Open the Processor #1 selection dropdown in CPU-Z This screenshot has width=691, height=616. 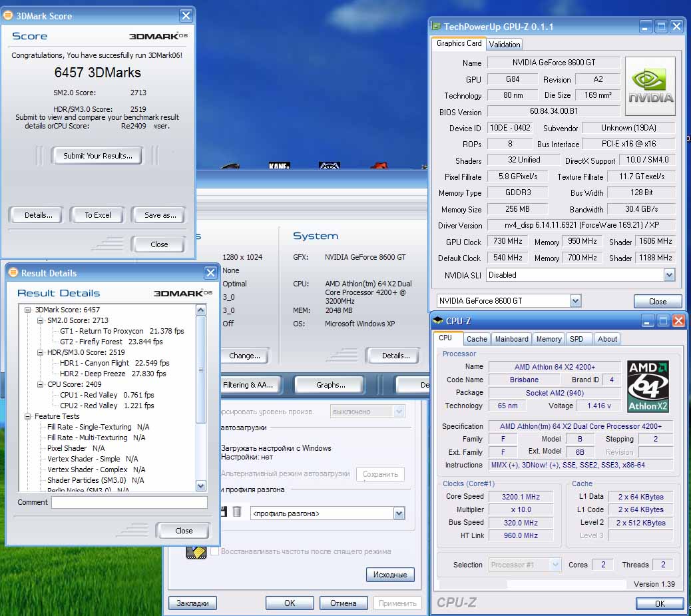pyautogui.click(x=555, y=565)
